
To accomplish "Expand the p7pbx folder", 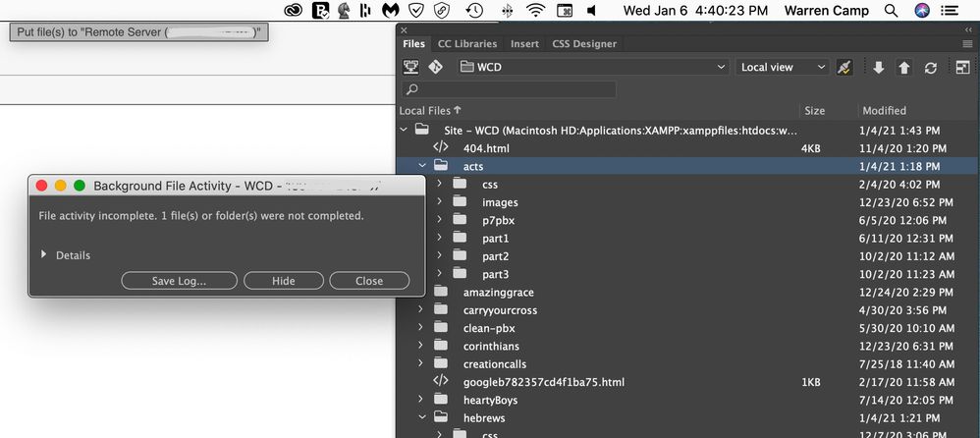I will pyautogui.click(x=439, y=220).
